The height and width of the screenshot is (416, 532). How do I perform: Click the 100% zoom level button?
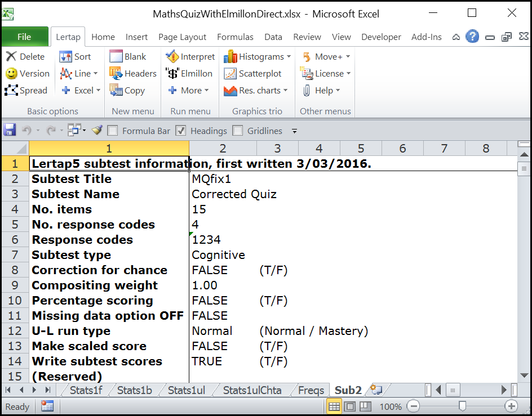[x=390, y=406]
